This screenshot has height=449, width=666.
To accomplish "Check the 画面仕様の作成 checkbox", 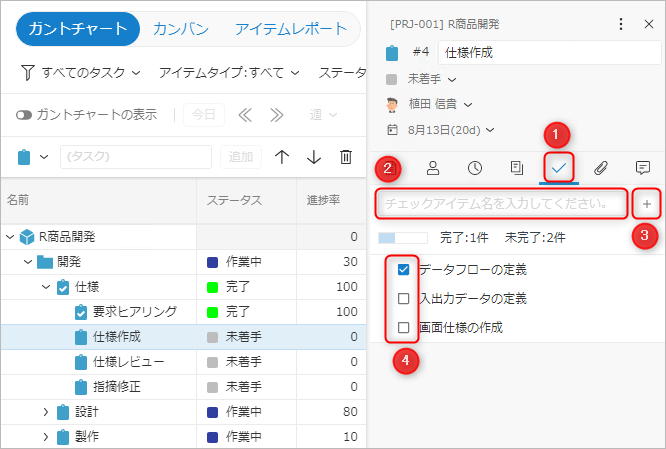I will [403, 327].
